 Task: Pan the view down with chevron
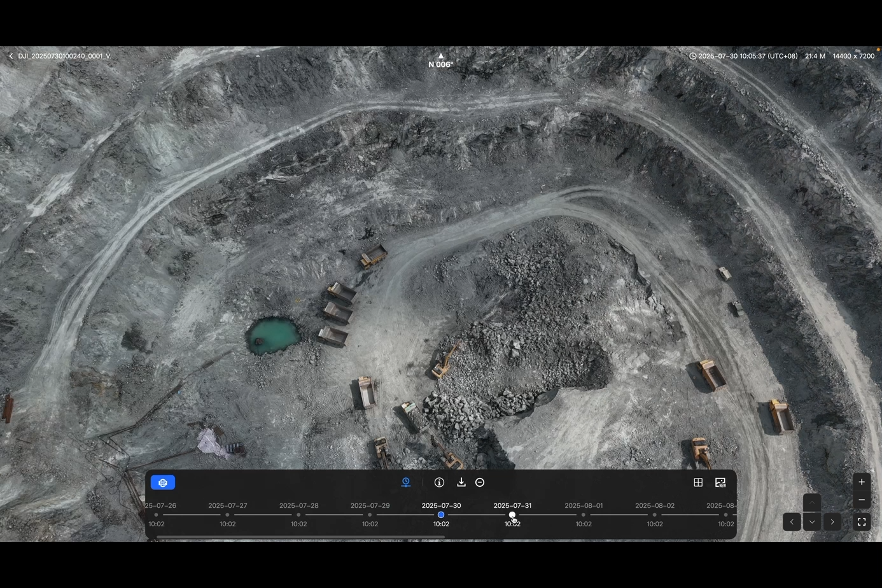(812, 522)
